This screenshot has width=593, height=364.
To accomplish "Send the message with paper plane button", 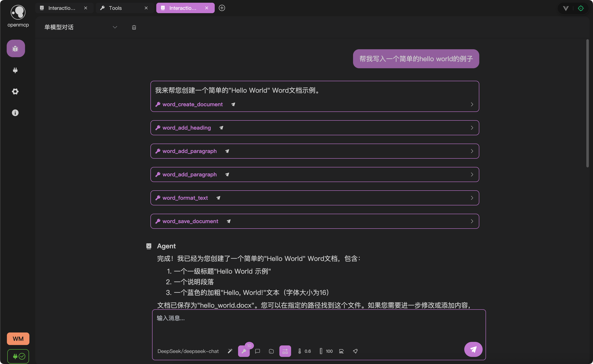I will pyautogui.click(x=473, y=349).
